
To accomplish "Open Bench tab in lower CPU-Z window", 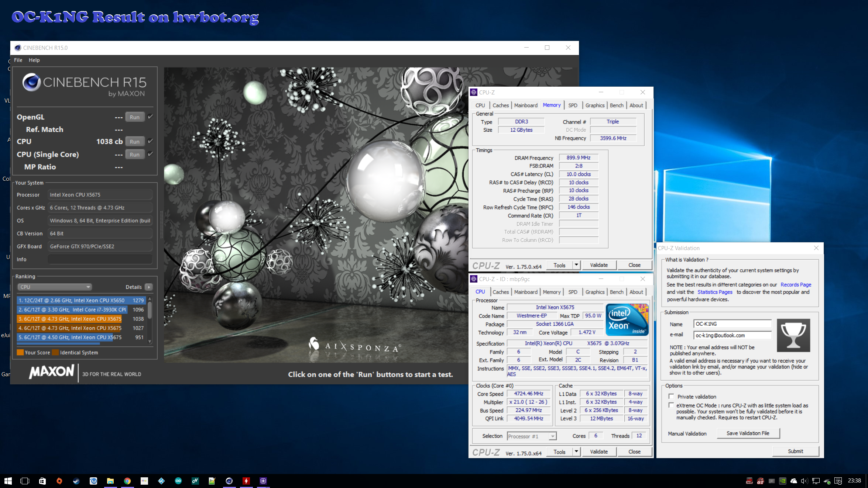I will tap(617, 292).
